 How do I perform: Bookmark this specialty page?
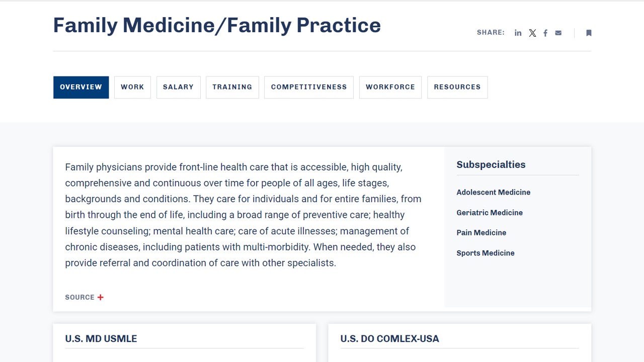(x=589, y=33)
